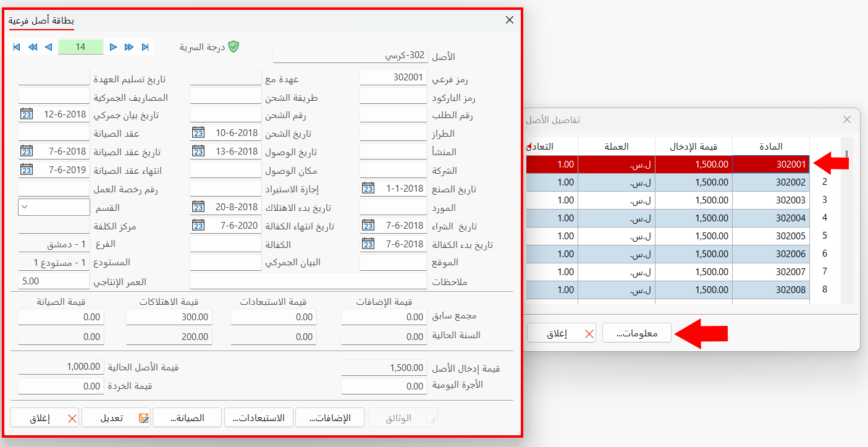868x447 pixels.
Task: Open calendar for تاريخ بيان جمركي
Action: point(26,114)
